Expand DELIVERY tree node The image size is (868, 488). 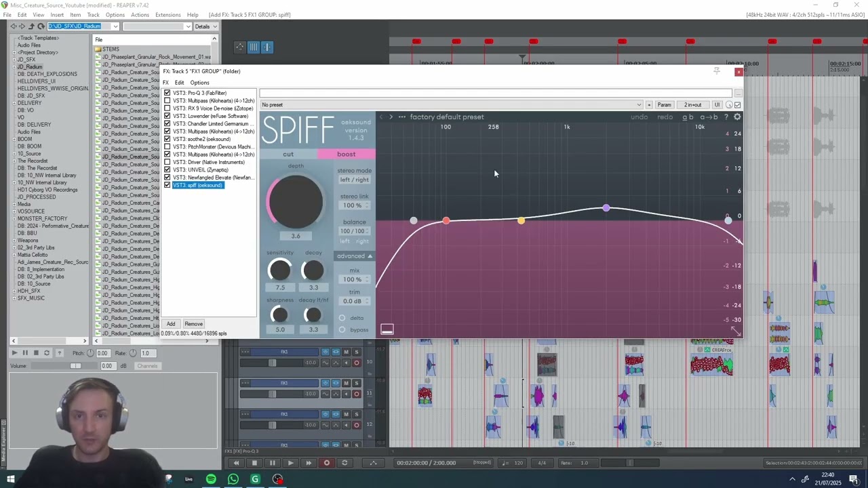(13, 103)
